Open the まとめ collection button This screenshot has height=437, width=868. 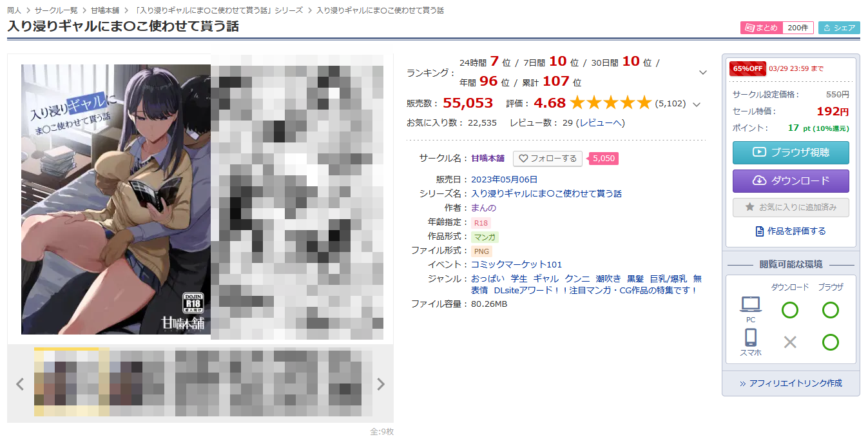(x=762, y=28)
